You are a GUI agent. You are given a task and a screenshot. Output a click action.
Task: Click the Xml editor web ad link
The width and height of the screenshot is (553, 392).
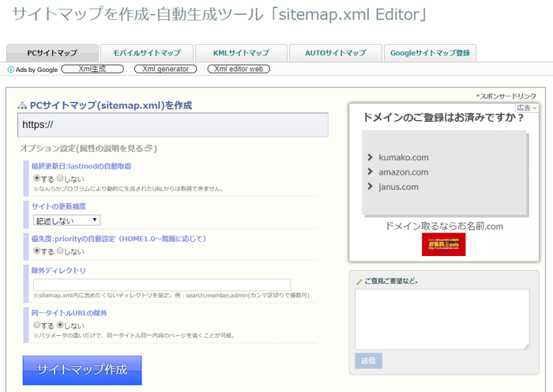pos(239,69)
